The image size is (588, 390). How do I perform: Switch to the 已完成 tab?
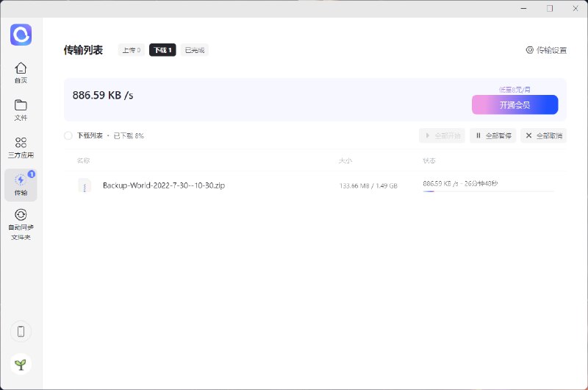pos(194,50)
